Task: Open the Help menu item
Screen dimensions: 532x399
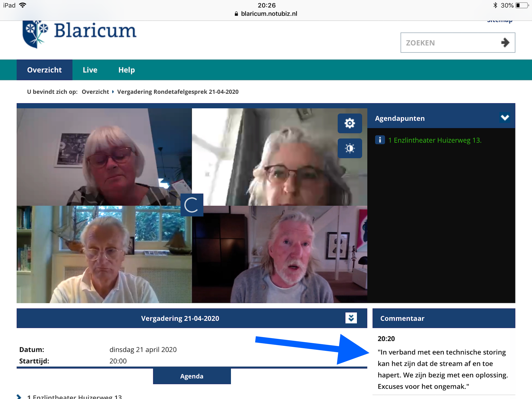Action: [127, 70]
